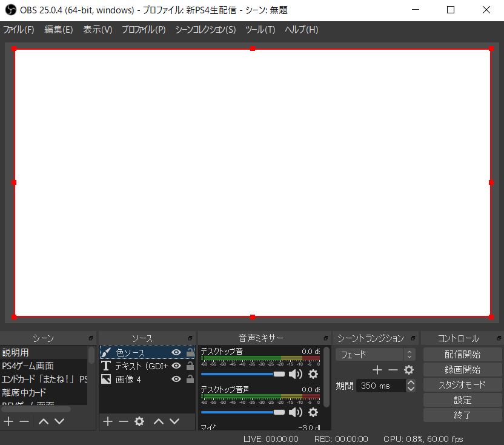The height and width of the screenshot is (445, 504).
Task: Mute the デスクトップ音声 channel
Action: click(296, 412)
